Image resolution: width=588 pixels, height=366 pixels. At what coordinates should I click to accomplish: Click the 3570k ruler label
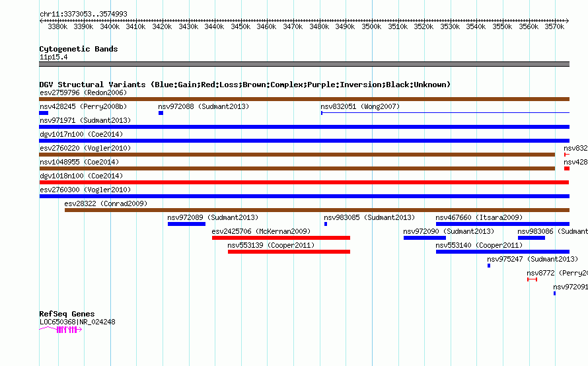coord(554,26)
